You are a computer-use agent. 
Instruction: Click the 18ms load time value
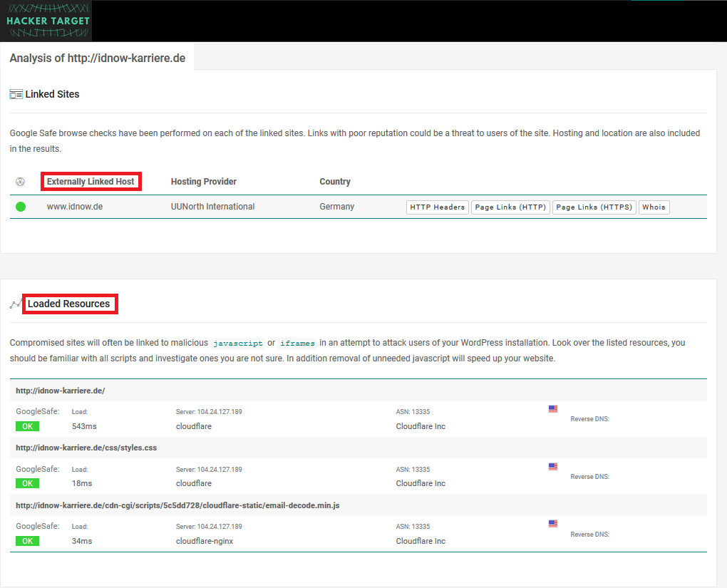coord(81,483)
